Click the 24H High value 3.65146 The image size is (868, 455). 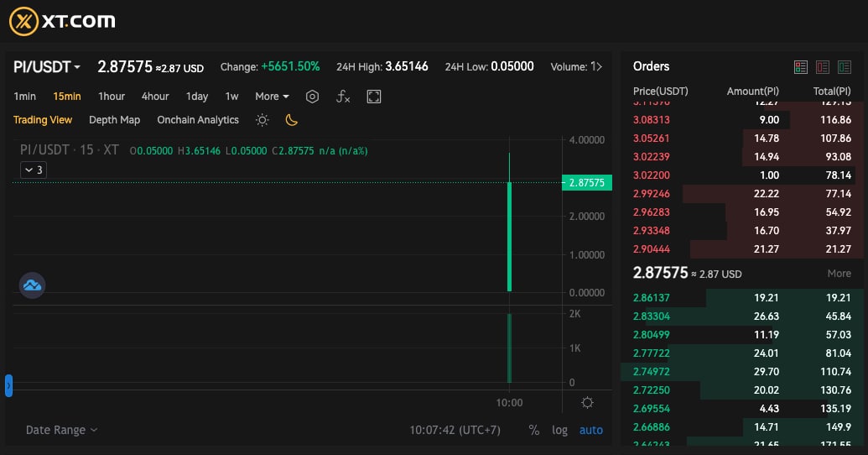click(407, 66)
